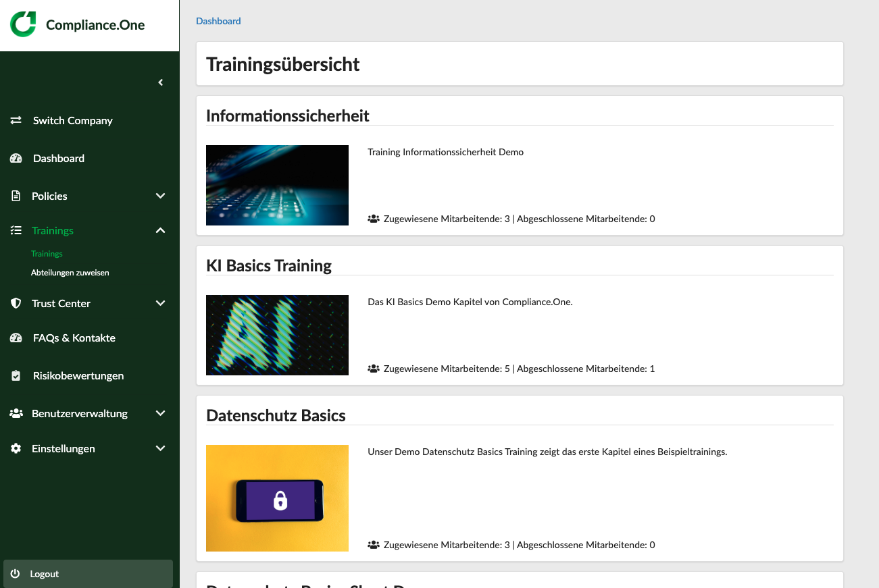Image resolution: width=879 pixels, height=588 pixels.
Task: Click the people icon in Datenschutz Basics card
Action: pos(374,545)
